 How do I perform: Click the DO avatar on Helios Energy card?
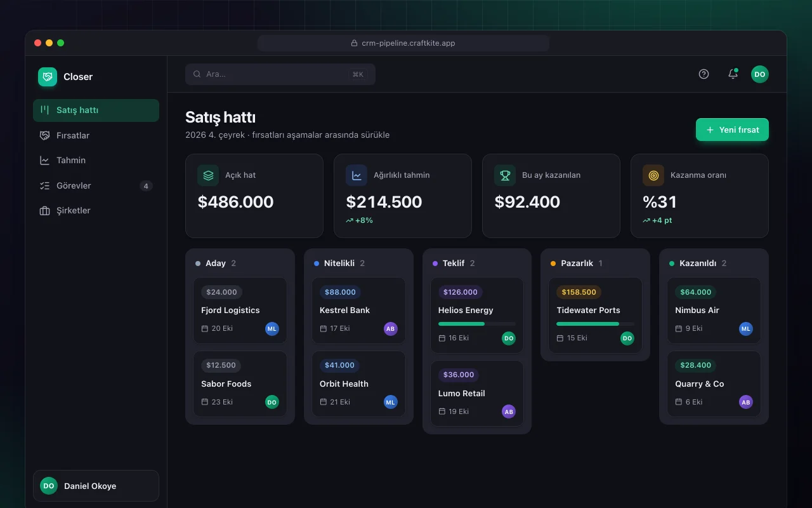click(x=509, y=338)
